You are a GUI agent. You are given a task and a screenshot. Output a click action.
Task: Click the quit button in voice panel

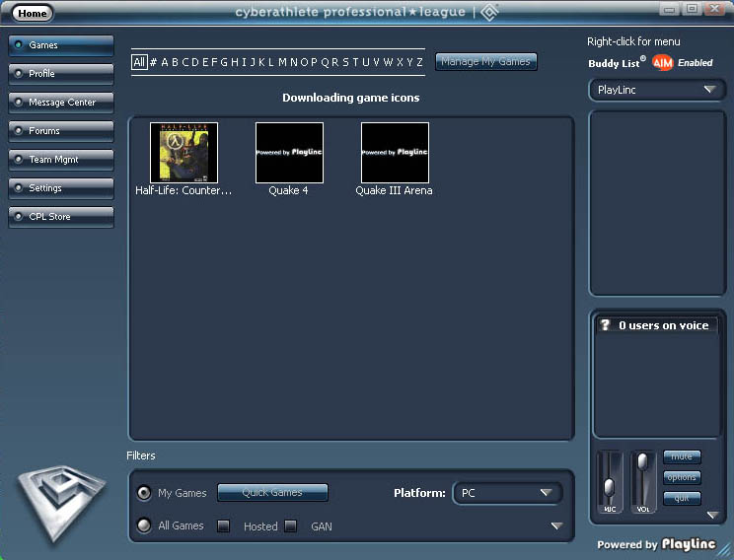click(x=682, y=498)
